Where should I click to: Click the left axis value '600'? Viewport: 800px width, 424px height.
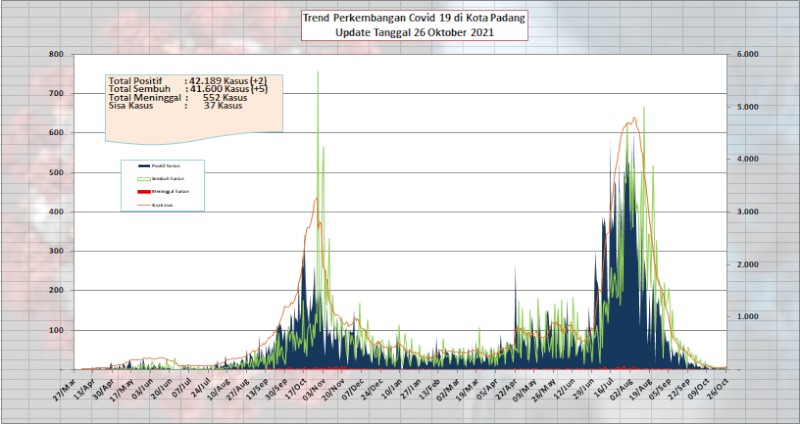click(x=56, y=133)
